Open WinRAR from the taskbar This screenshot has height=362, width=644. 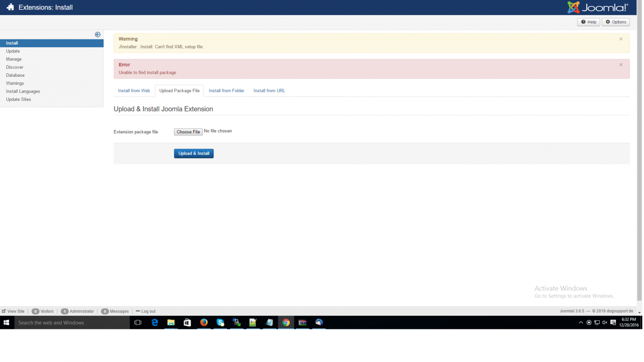coord(302,323)
